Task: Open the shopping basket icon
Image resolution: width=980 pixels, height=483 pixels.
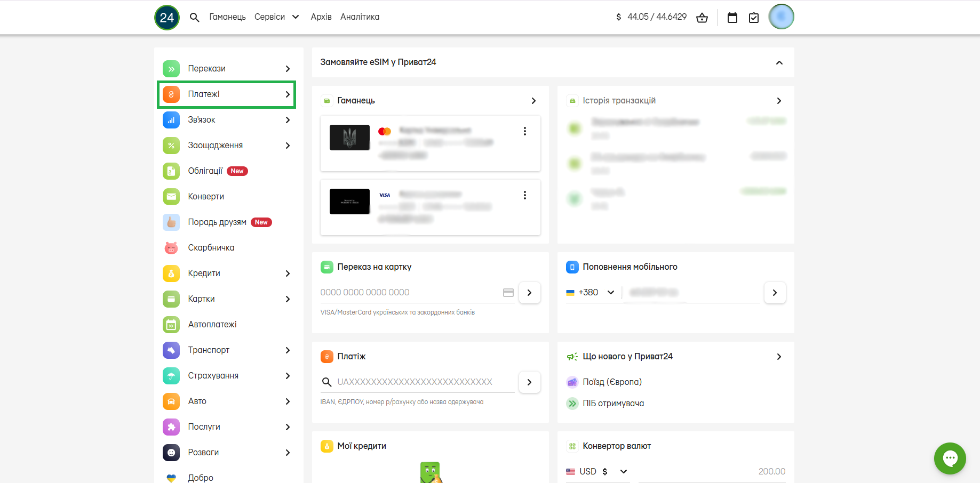Action: (702, 18)
